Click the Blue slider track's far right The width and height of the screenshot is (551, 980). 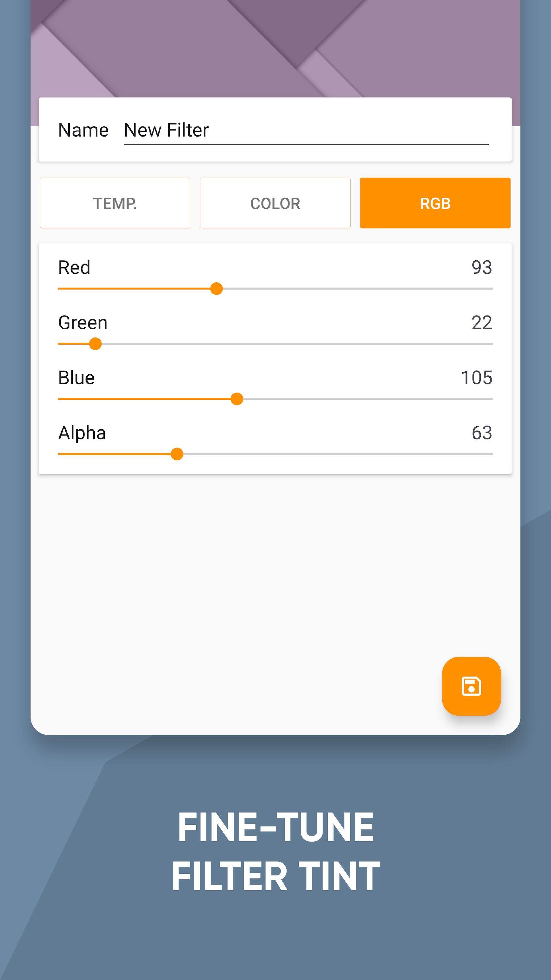click(489, 399)
